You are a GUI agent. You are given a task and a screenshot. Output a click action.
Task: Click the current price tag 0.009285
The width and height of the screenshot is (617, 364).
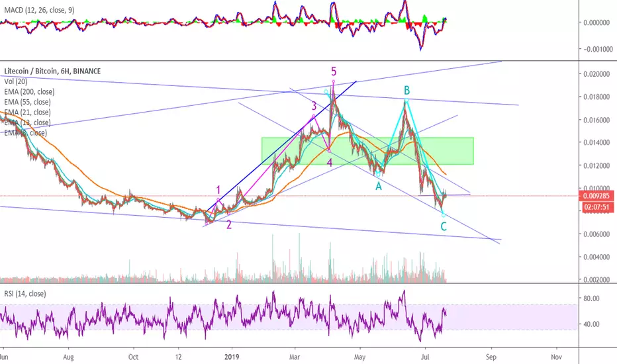pyautogui.click(x=596, y=196)
